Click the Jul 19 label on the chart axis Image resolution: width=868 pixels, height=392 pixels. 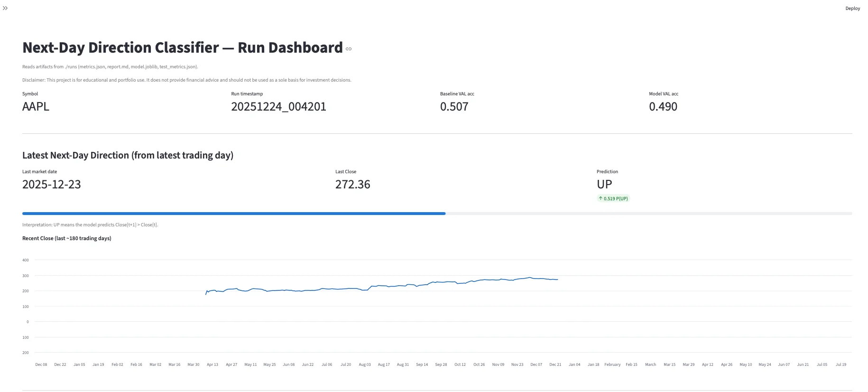[841, 364]
